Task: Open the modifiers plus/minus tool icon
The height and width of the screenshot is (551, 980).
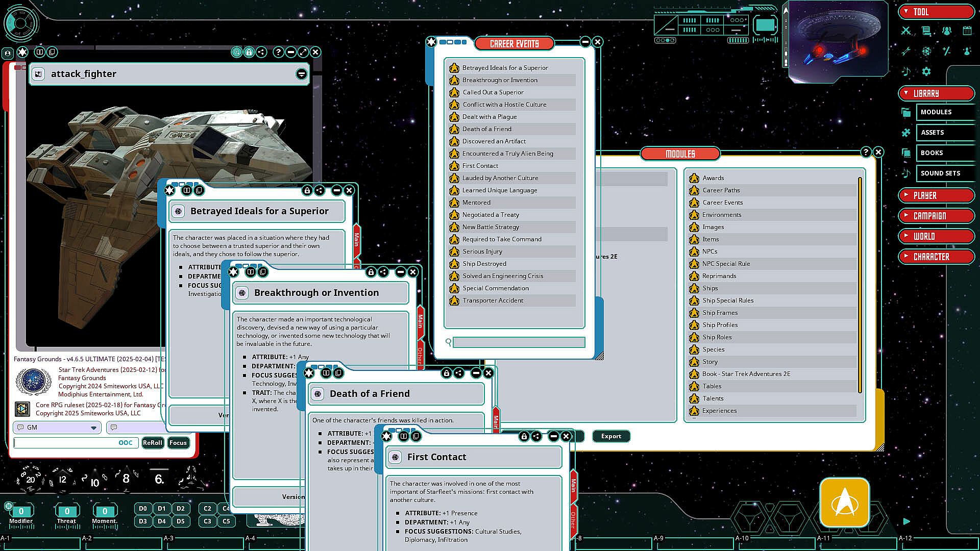Action: [947, 52]
